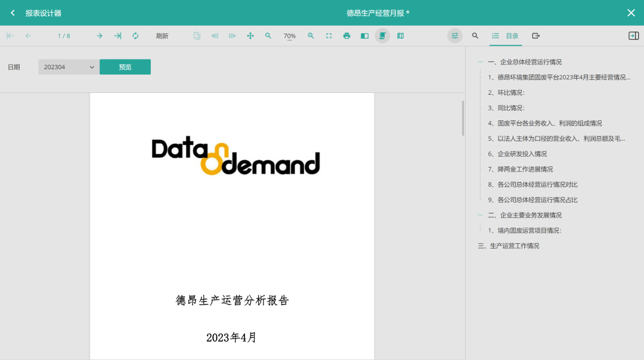This screenshot has width=644, height=360.
Task: Zoom out of the report
Action: [268, 36]
